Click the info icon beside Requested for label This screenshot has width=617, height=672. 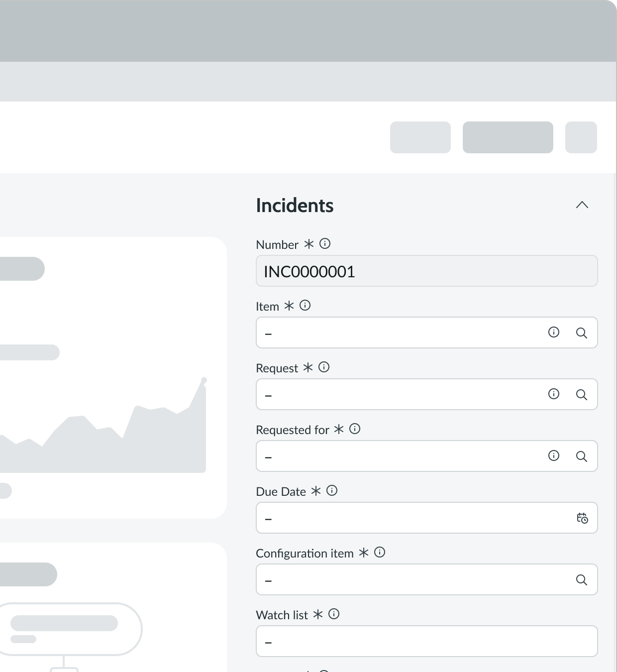355,429
